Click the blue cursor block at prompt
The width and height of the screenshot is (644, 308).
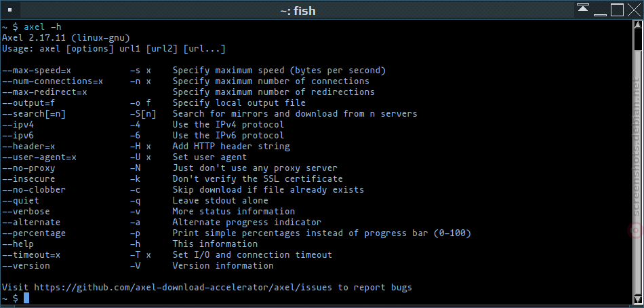click(26, 298)
